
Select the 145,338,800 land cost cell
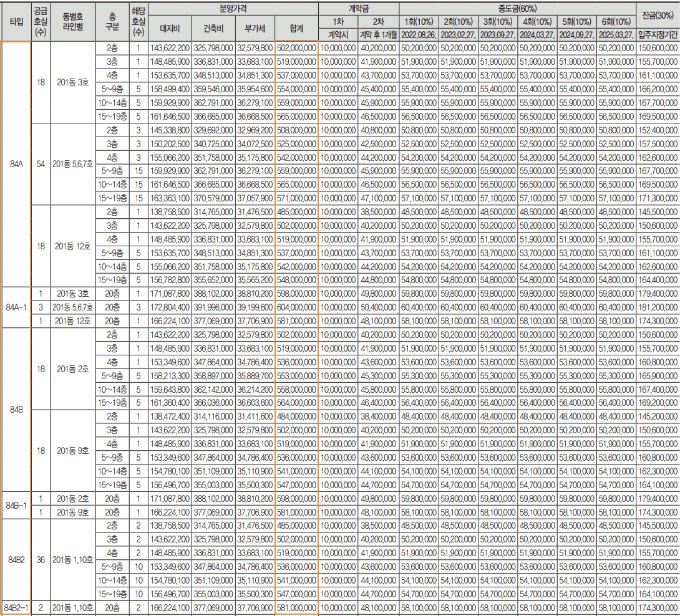170,130
